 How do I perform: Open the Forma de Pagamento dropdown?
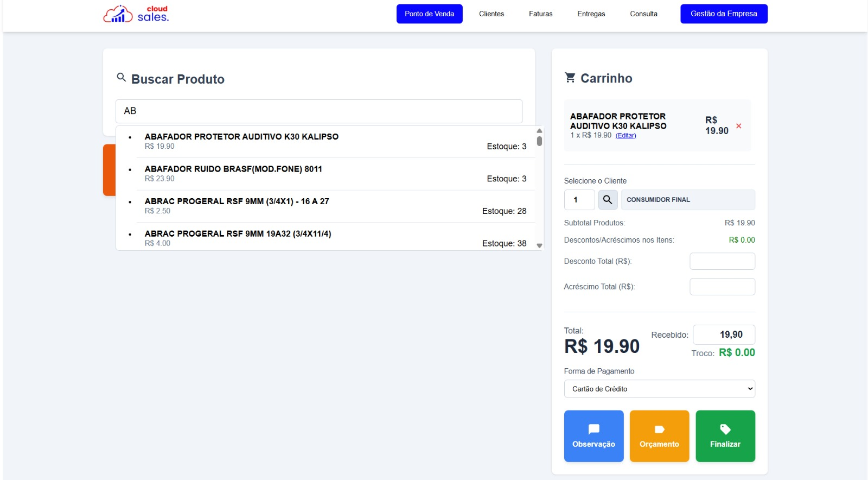pyautogui.click(x=659, y=389)
